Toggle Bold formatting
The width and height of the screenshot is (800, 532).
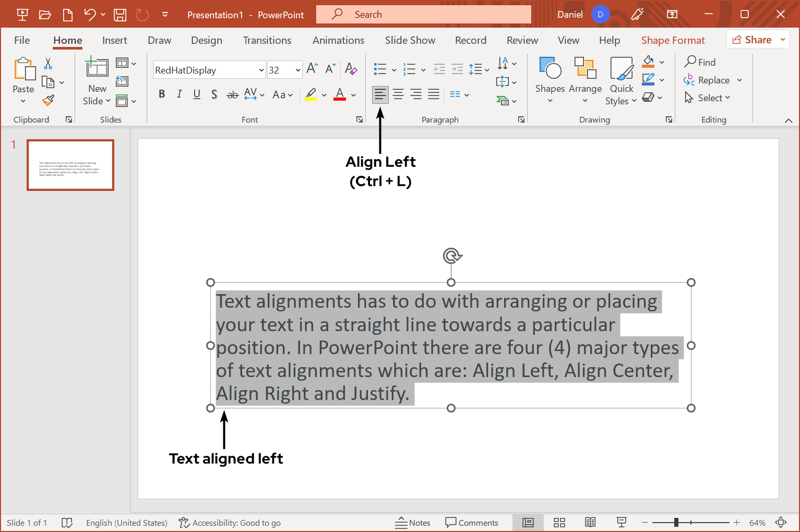[x=162, y=94]
